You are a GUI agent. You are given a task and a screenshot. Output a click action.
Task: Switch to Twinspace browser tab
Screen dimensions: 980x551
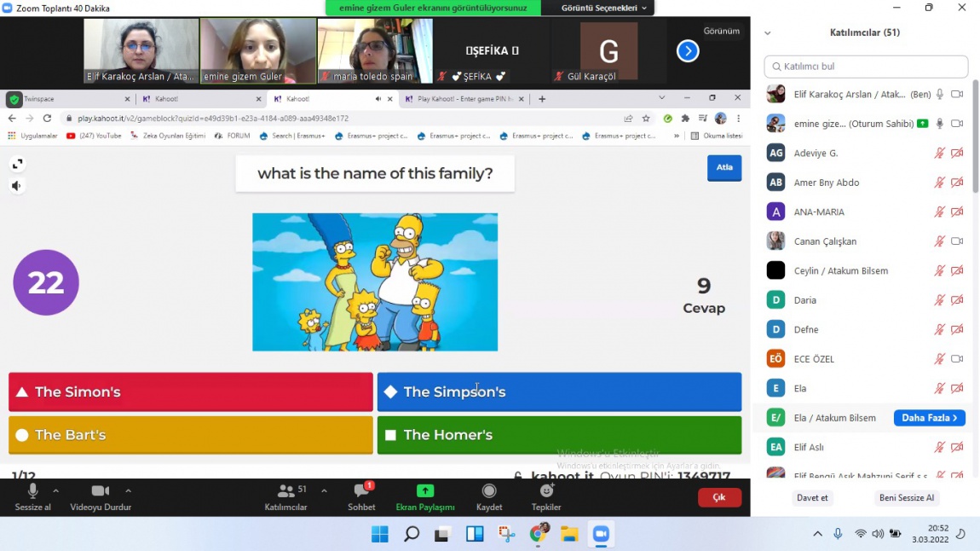point(66,99)
